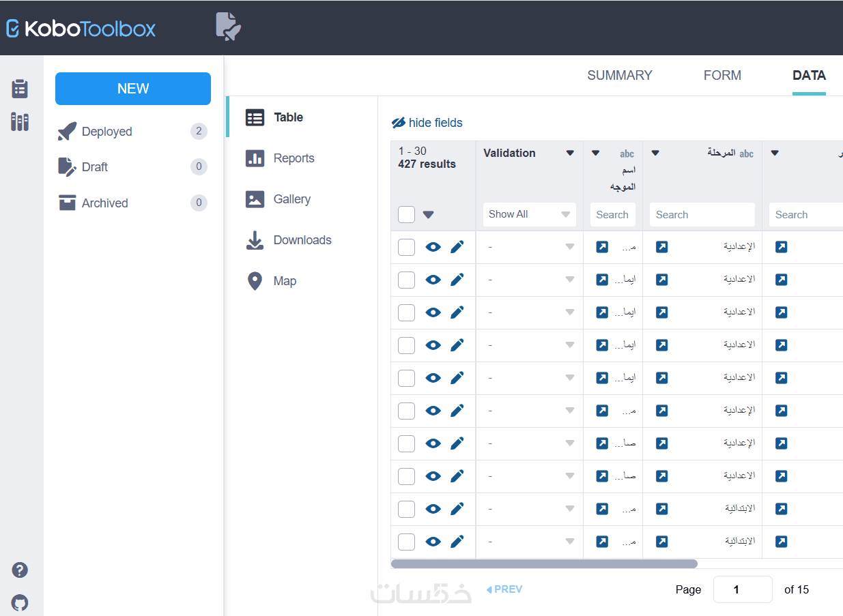This screenshot has width=843, height=616.
Task: Click the Reports bar chart icon
Action: tap(255, 158)
